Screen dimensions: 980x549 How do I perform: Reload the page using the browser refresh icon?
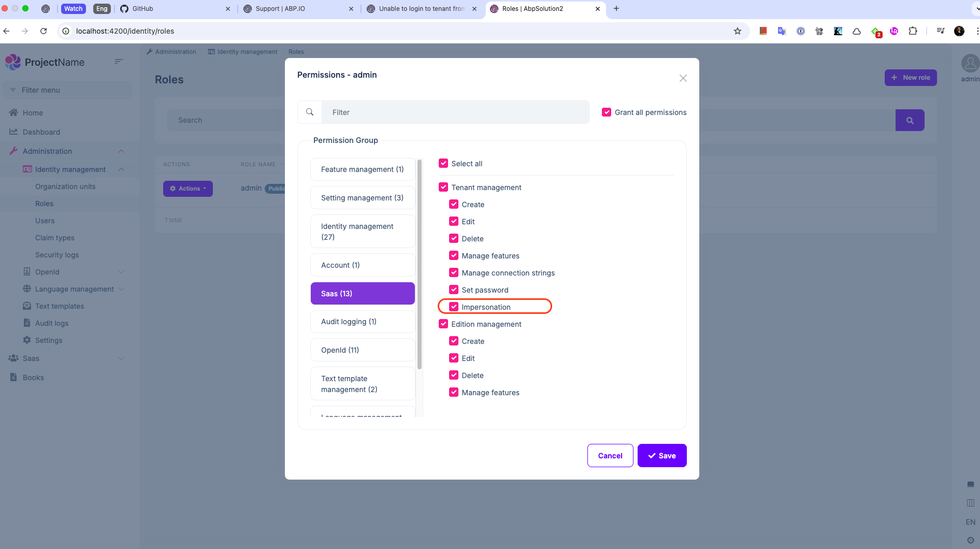pyautogui.click(x=44, y=31)
